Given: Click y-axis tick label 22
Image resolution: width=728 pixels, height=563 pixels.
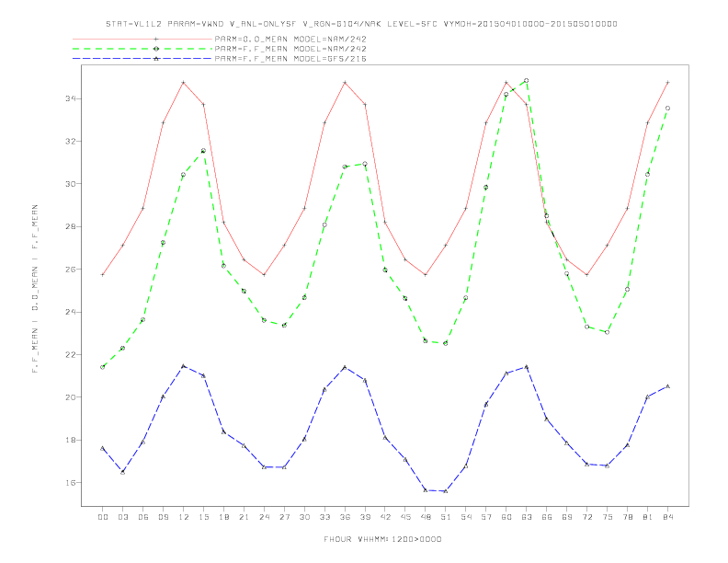Looking at the screenshot, I should click(71, 355).
